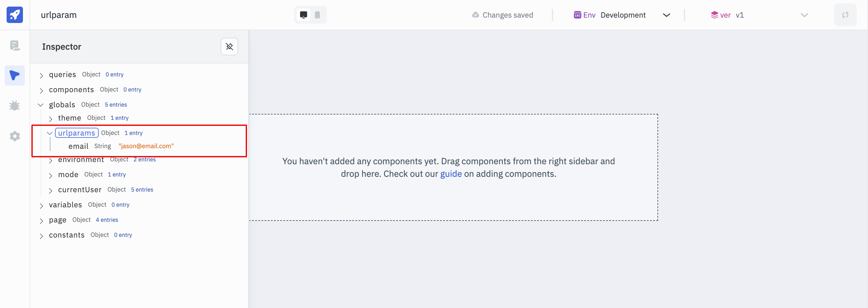Click the urlparam app name field
868x308 pixels.
coord(59,15)
